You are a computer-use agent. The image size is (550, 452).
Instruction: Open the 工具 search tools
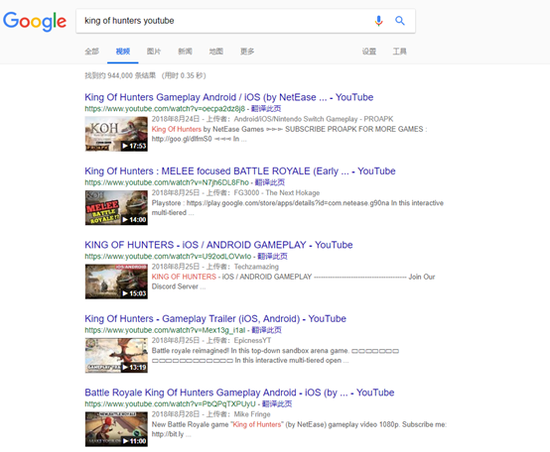400,52
